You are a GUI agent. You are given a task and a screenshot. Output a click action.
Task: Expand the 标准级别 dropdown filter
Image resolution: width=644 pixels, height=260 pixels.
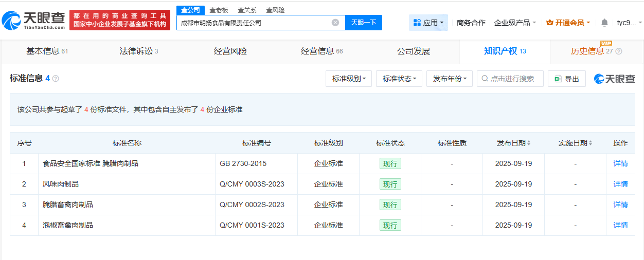pos(349,79)
